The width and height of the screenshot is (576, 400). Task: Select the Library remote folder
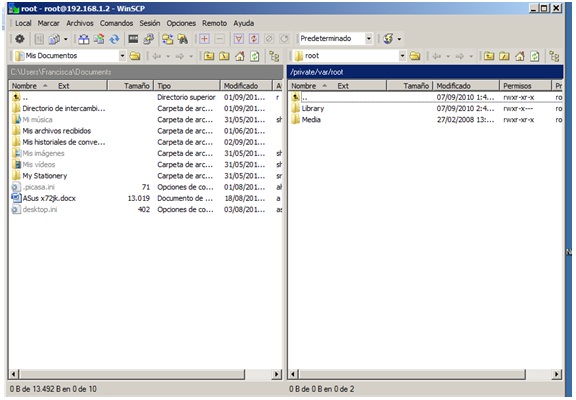coord(313,108)
